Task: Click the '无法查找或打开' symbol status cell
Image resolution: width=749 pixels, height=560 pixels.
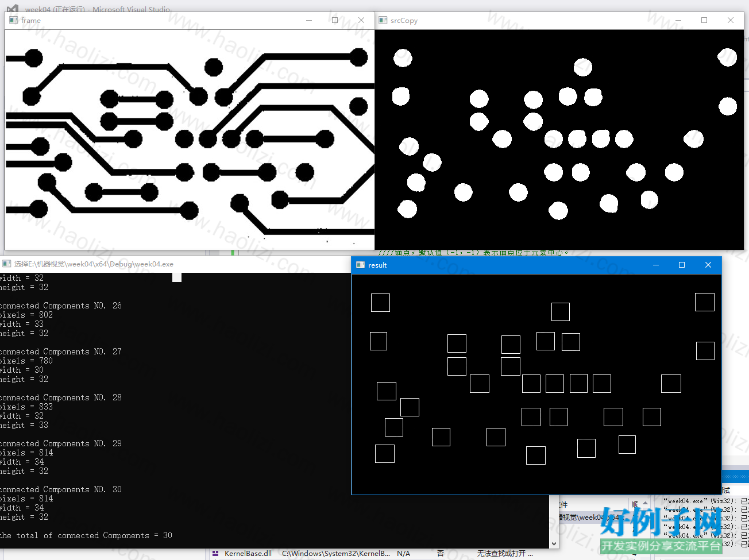Action: coord(505,554)
